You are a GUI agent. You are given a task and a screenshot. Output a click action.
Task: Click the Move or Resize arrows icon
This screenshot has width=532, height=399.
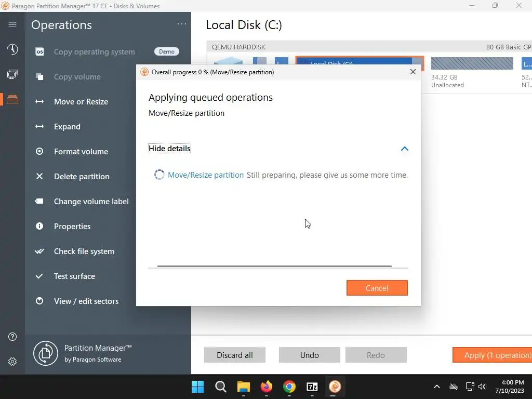[x=39, y=101]
